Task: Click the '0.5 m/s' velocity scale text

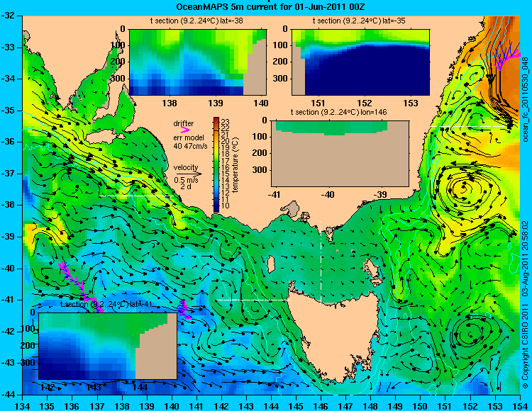Action: tap(187, 180)
